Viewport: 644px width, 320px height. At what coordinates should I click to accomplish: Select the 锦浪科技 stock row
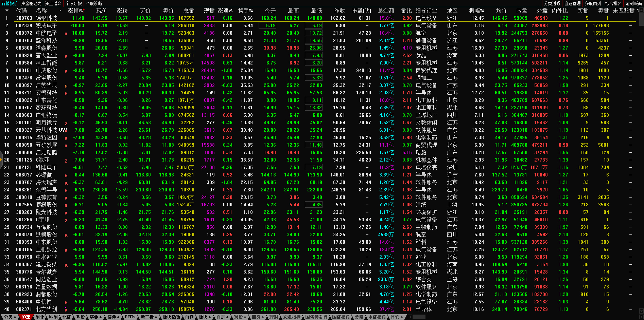pos(47,18)
